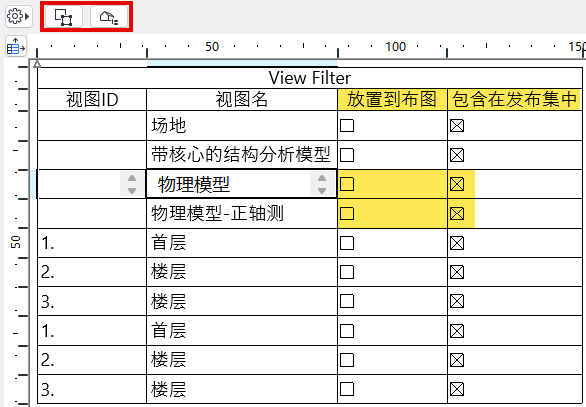Toggle 包含在发布集中 checkbox in 物理模型 row

point(457,184)
